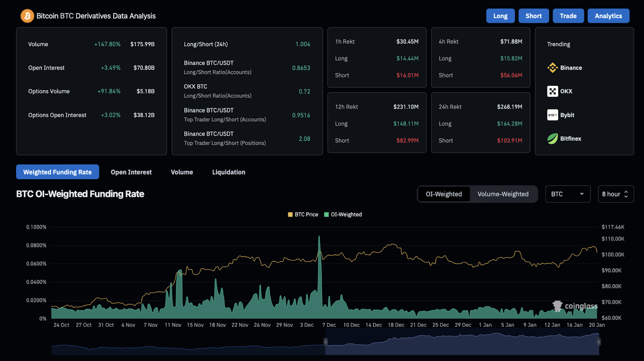
Task: Click the Bitfinex leaf logo
Action: [x=553, y=138]
